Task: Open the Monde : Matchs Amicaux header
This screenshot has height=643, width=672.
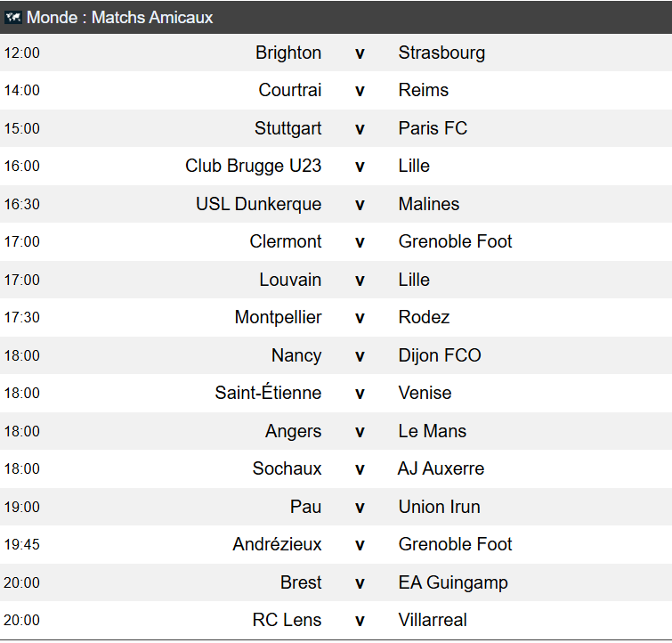Action: tap(336, 18)
